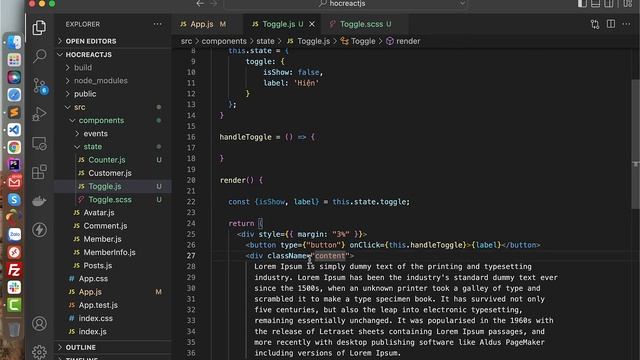Open Slack from the Dock
Image resolution: width=640 pixels, height=360 pixels.
coord(14,287)
